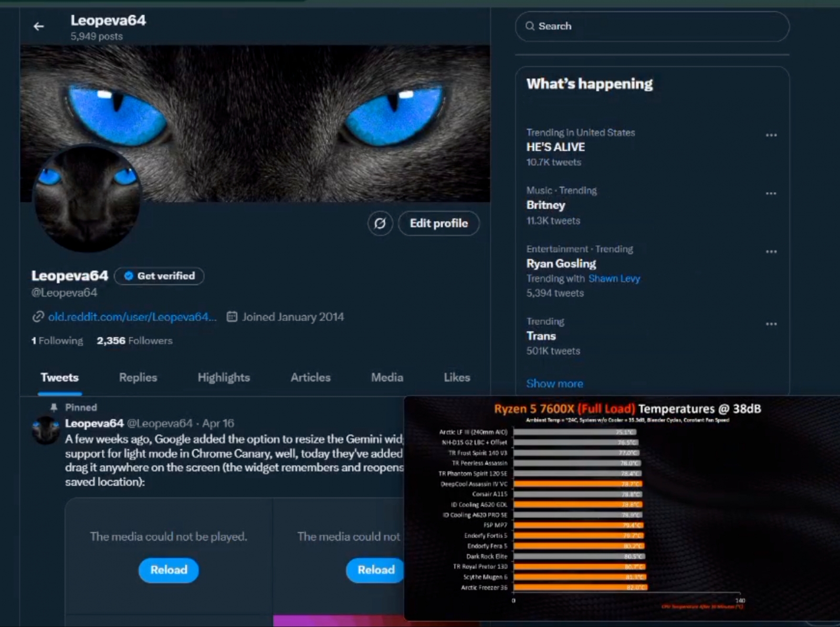Switch to the Replies tab
This screenshot has width=840, height=627.
coord(138,378)
